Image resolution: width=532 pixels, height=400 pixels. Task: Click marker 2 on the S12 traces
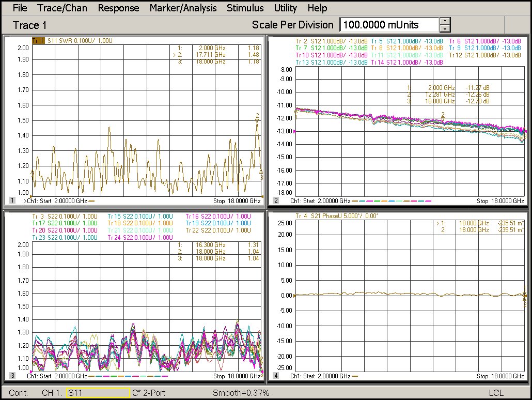(x=443, y=116)
